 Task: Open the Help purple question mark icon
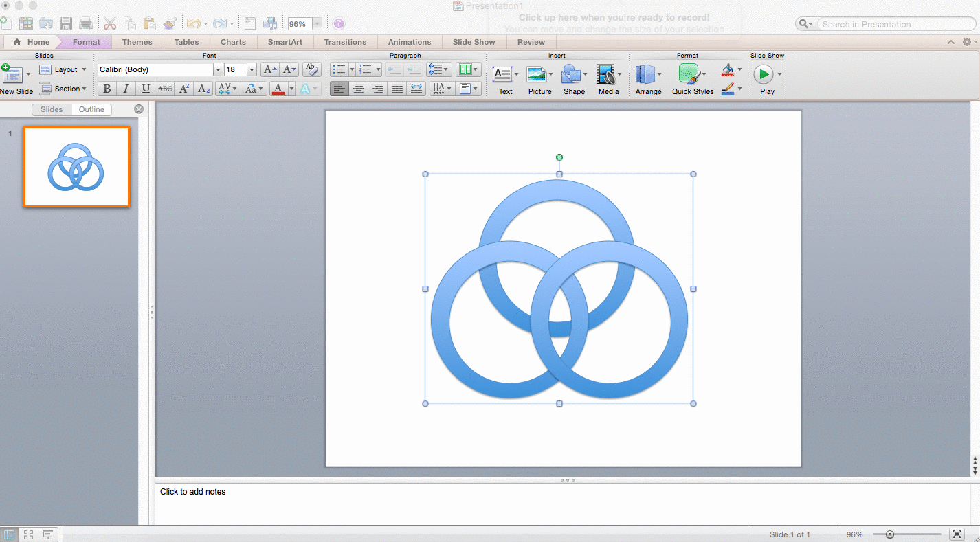click(x=339, y=23)
